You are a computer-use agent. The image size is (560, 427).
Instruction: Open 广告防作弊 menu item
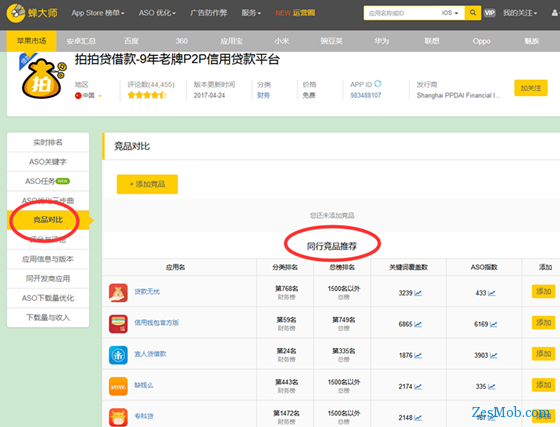(209, 13)
